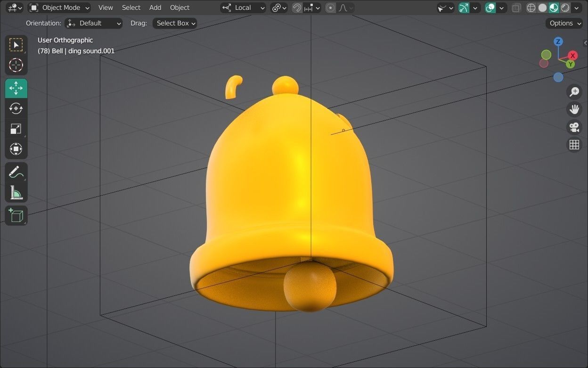
Task: Toggle show overlays button
Action: click(x=490, y=8)
